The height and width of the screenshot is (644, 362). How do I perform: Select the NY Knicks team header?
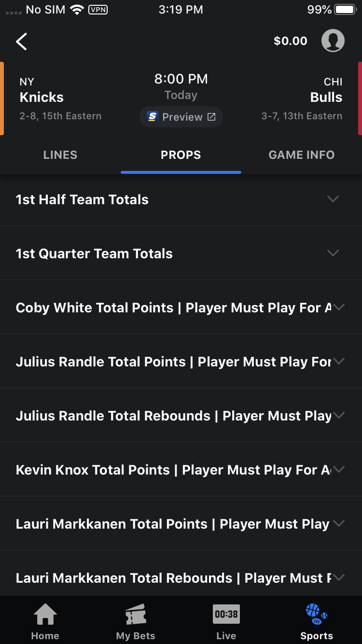[42, 98]
